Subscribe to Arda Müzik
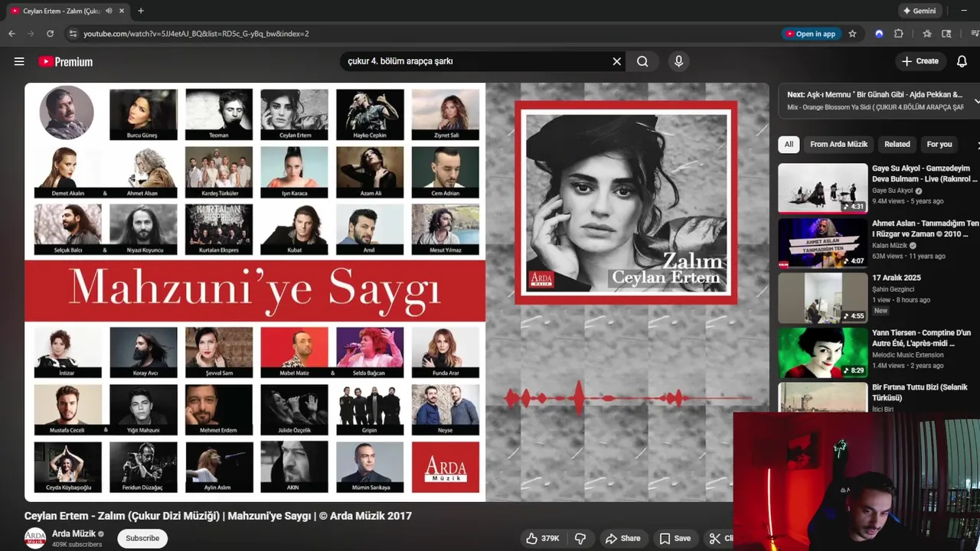The height and width of the screenshot is (551, 980). [142, 538]
